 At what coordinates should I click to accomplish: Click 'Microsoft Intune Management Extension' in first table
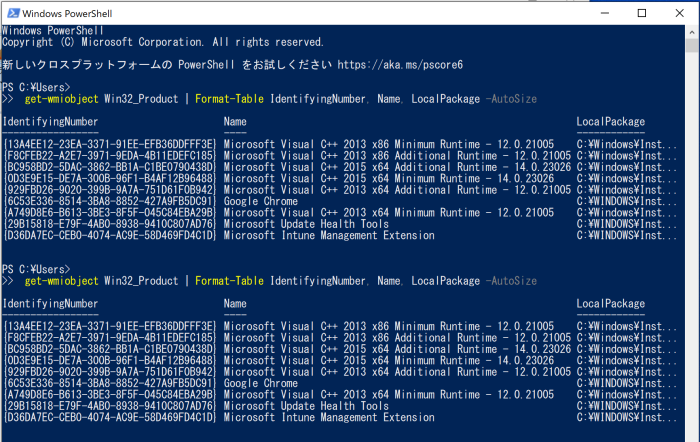(329, 235)
